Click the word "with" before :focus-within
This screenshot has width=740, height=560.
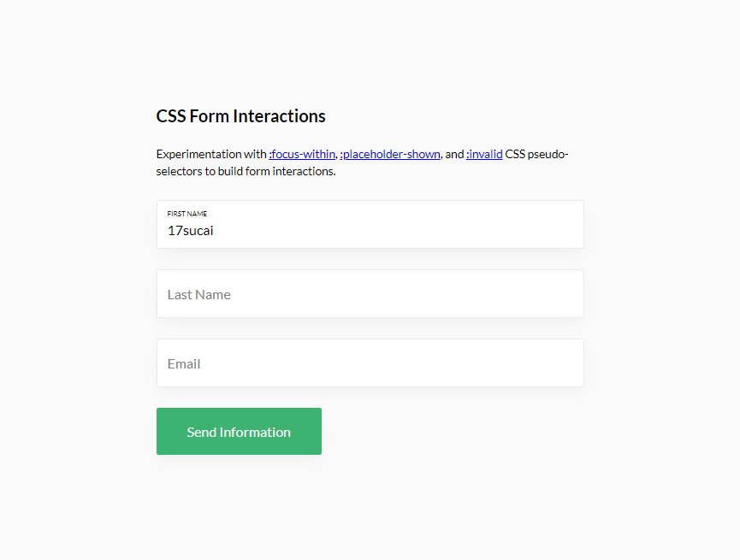255,155
